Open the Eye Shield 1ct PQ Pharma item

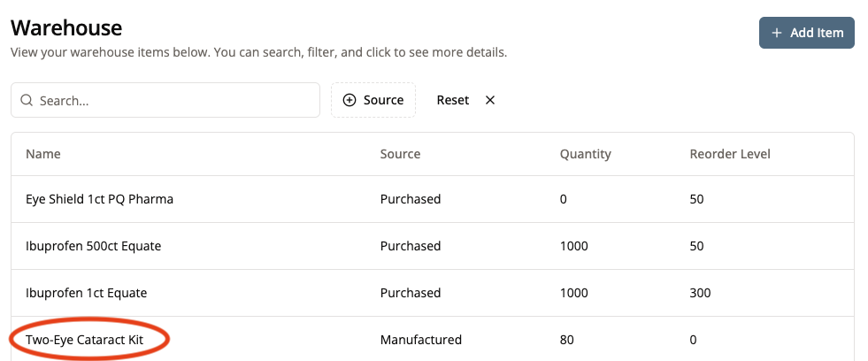pyautogui.click(x=99, y=199)
